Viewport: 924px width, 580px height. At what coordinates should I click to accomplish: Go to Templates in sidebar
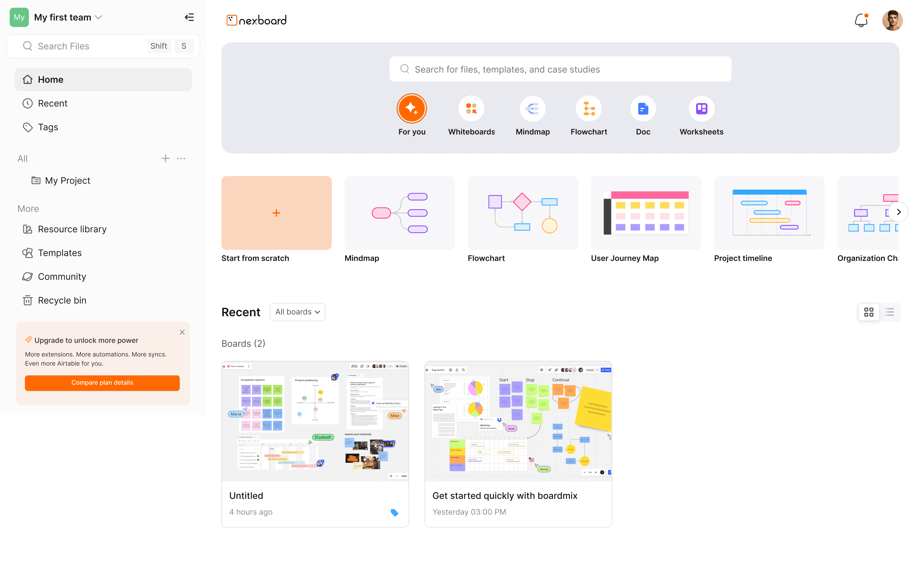point(59,253)
